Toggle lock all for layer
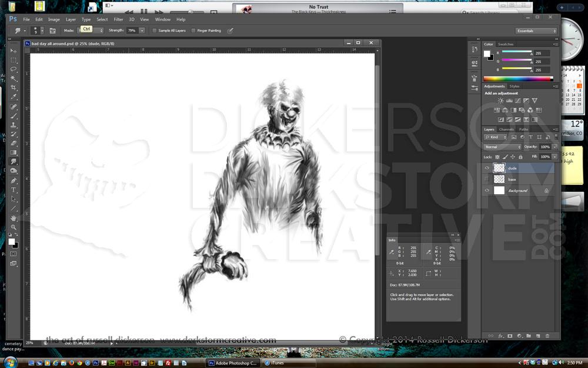 520,157
